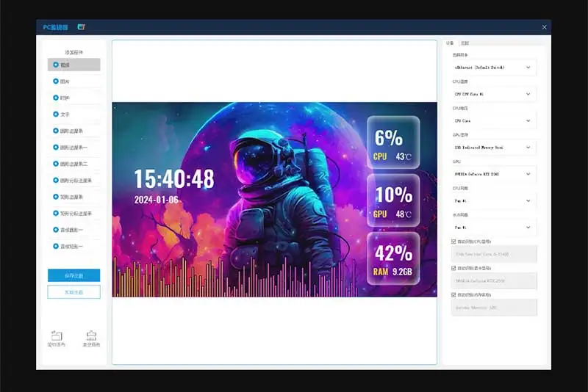Add the 文字 text widget

pyautogui.click(x=74, y=115)
